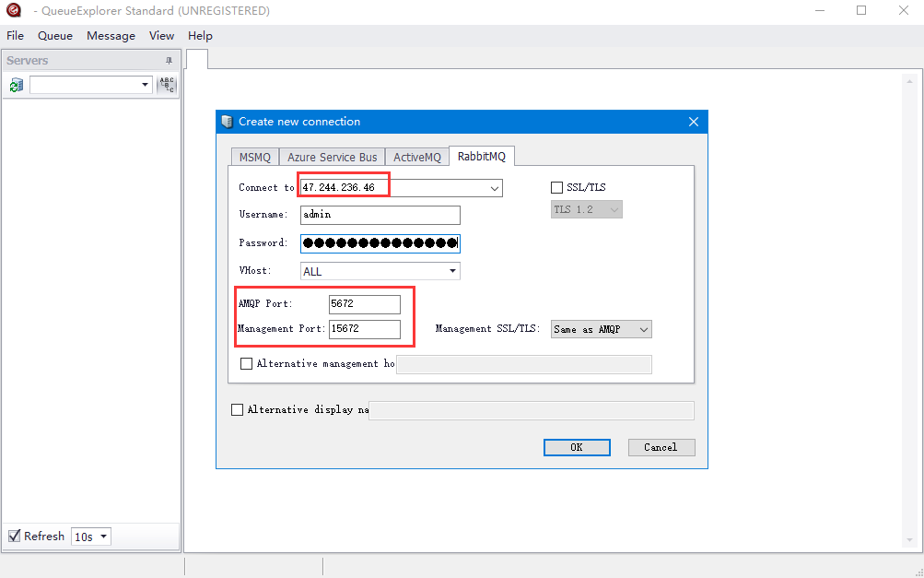Open the VHost dropdown
Image resolution: width=924 pixels, height=578 pixels.
click(x=452, y=271)
